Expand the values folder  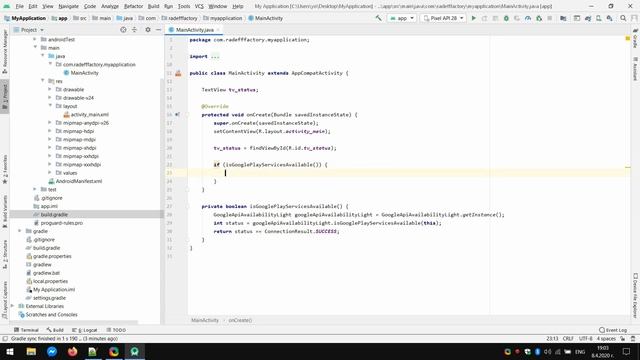click(x=50, y=172)
